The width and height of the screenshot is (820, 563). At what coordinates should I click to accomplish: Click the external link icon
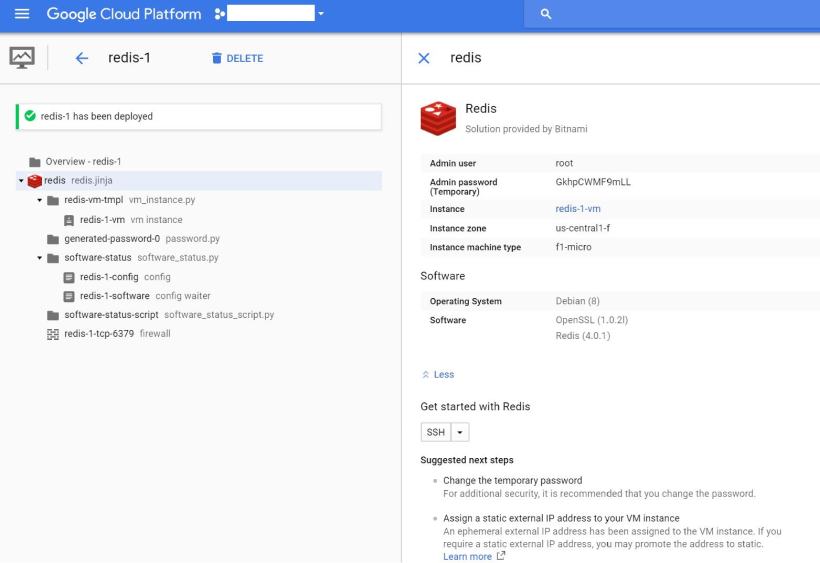click(x=501, y=556)
